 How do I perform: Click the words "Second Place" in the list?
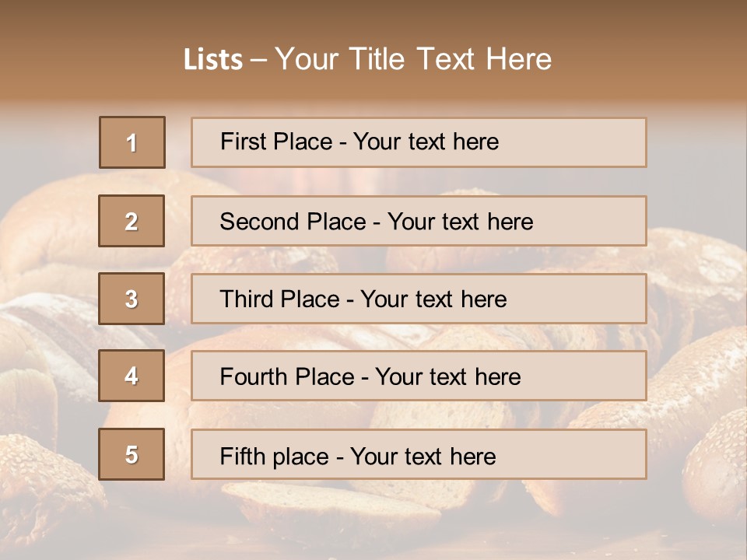[x=292, y=222]
